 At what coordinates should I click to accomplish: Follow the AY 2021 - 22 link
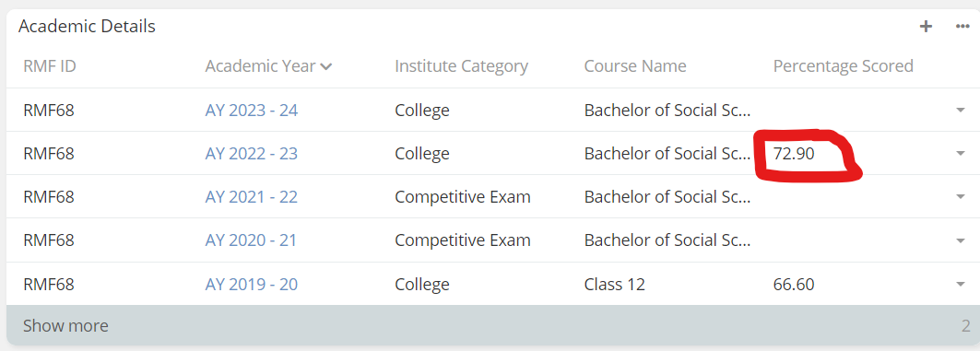click(x=252, y=197)
